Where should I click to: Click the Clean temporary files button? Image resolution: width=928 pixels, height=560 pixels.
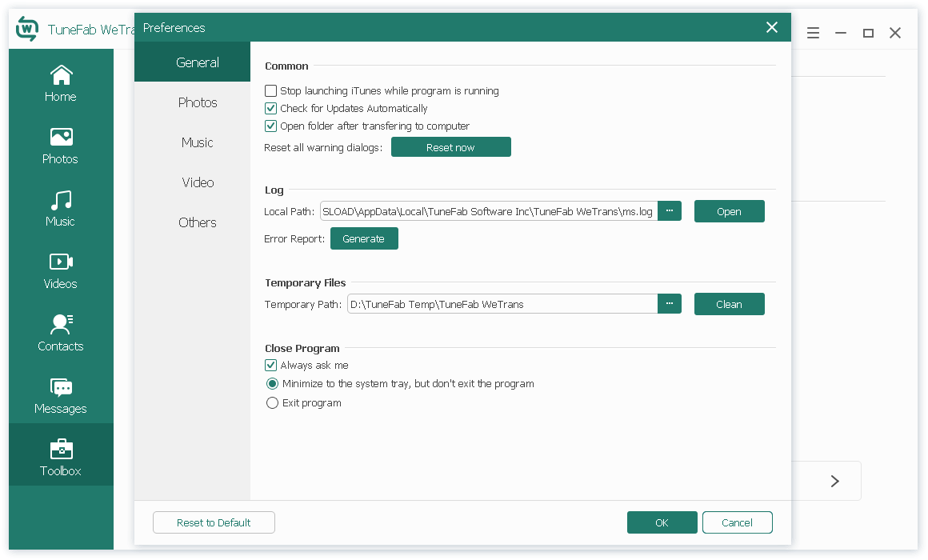pos(729,304)
